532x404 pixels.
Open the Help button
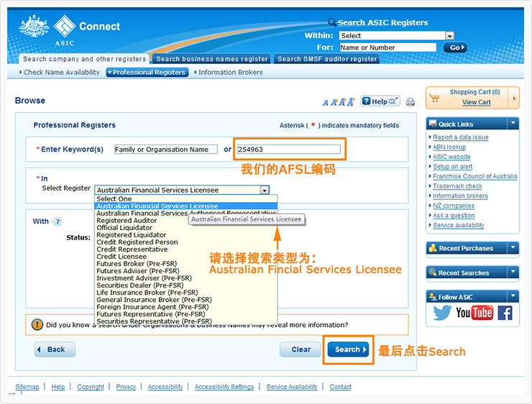tap(380, 101)
